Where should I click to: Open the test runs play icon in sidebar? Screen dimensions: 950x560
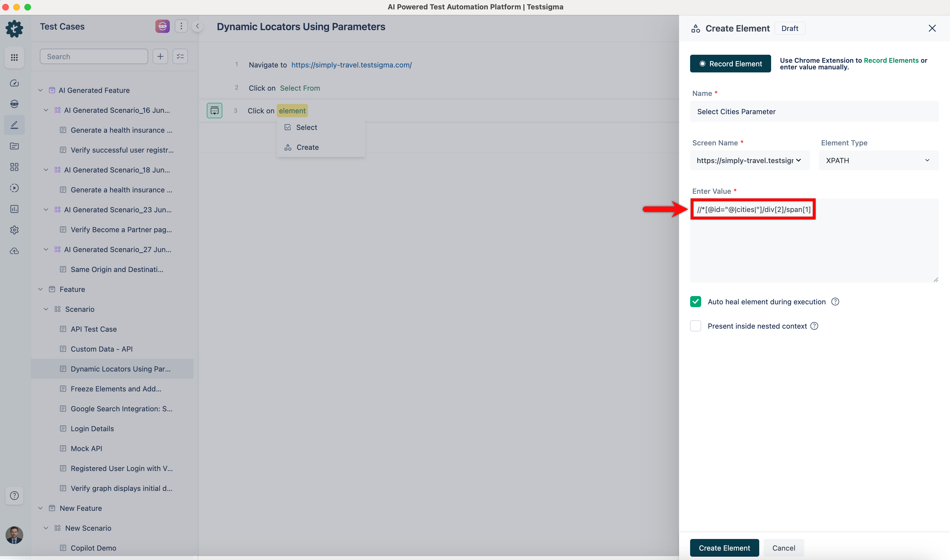pos(14,188)
